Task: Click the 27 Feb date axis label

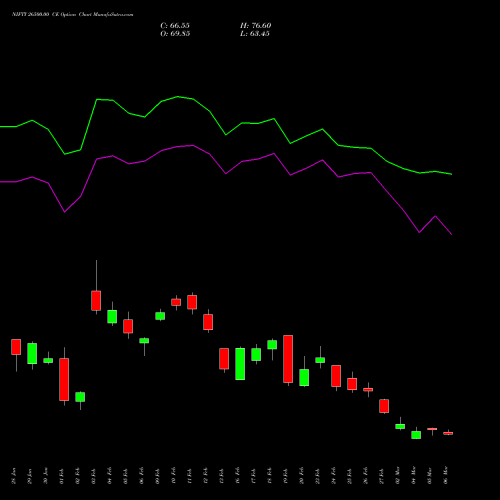Action: 382,476
